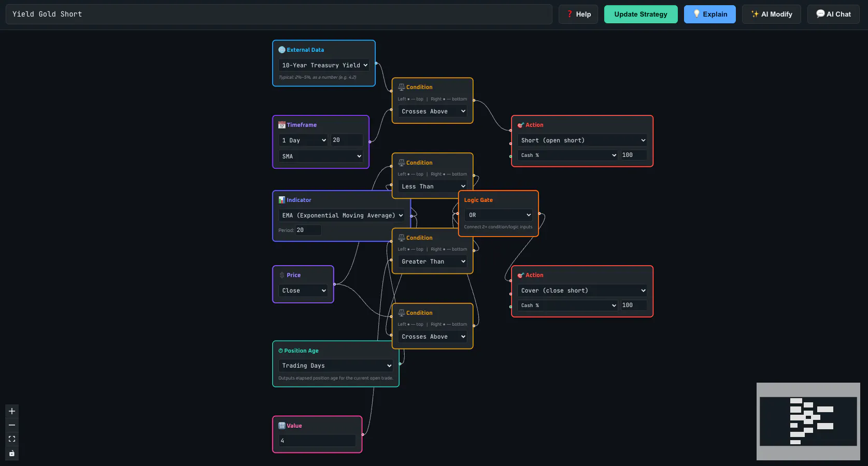
Task: Click the Explain button
Action: tap(710, 14)
